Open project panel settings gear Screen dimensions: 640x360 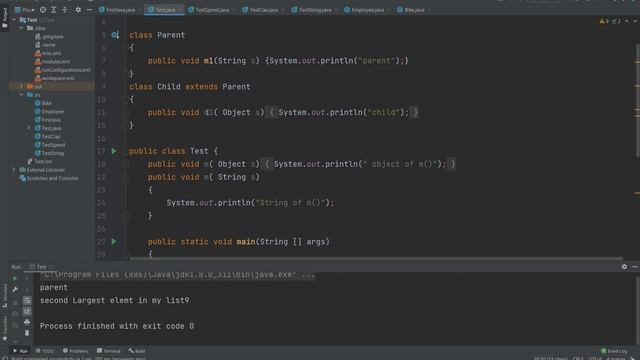[x=78, y=10]
